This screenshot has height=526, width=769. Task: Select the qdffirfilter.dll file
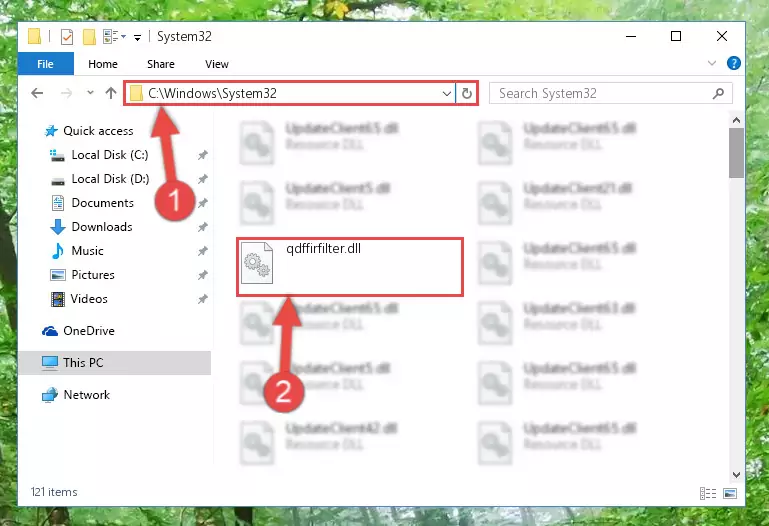pos(350,267)
